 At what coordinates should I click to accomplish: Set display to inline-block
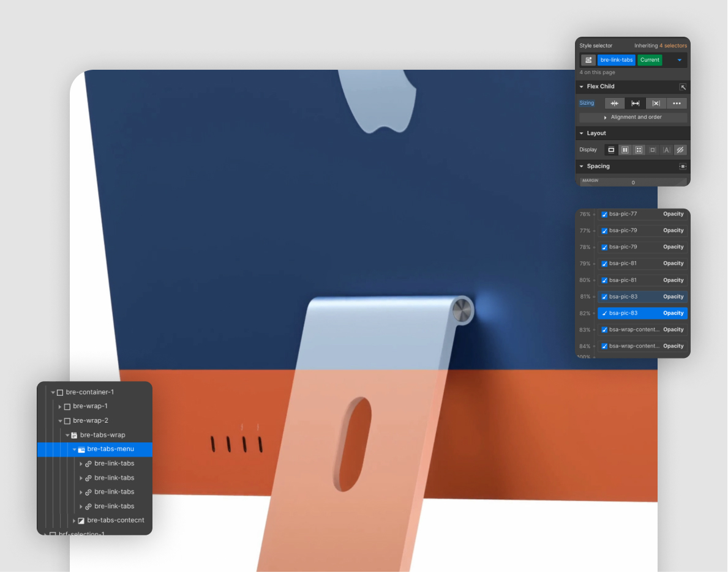pyautogui.click(x=653, y=150)
